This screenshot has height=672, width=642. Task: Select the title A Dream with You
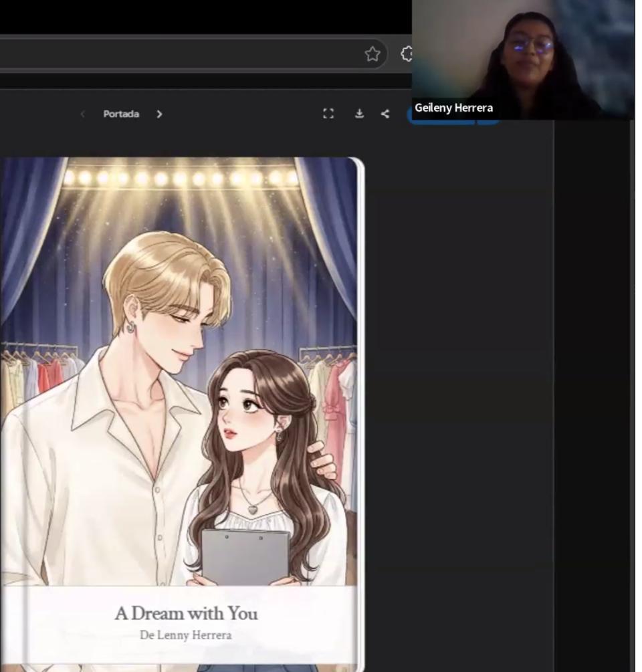click(186, 613)
